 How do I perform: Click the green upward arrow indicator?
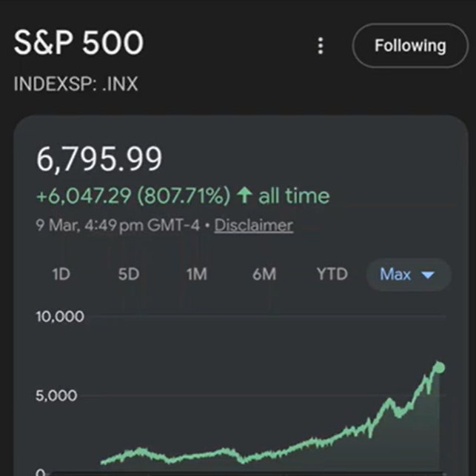[x=244, y=195]
